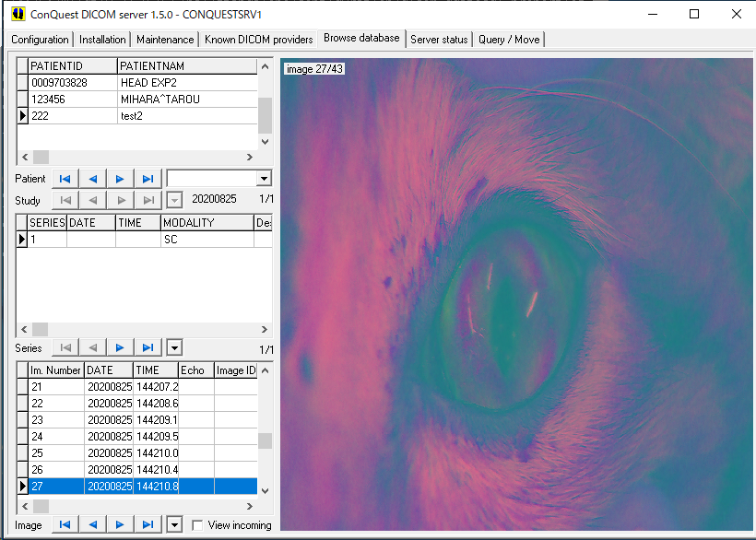Viewport: 756px width, 540px height.
Task: Click the DICOM eye image preview
Action: 517,294
